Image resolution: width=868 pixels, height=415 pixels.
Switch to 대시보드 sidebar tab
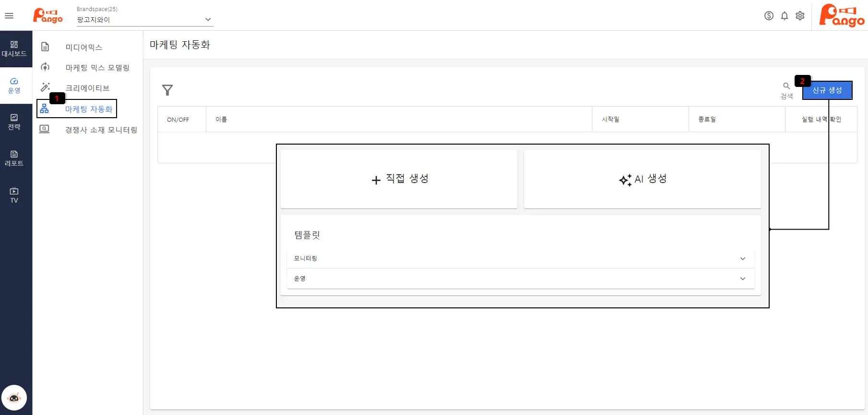point(14,49)
